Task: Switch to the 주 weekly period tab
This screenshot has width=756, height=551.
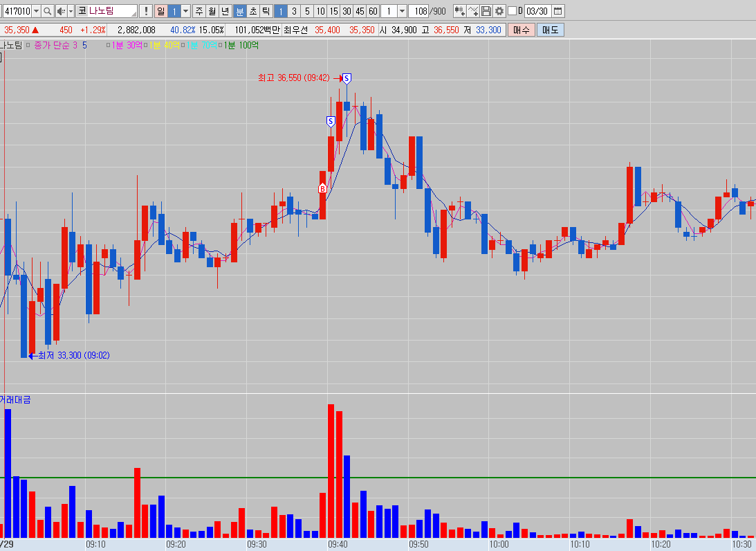Action: click(x=199, y=11)
